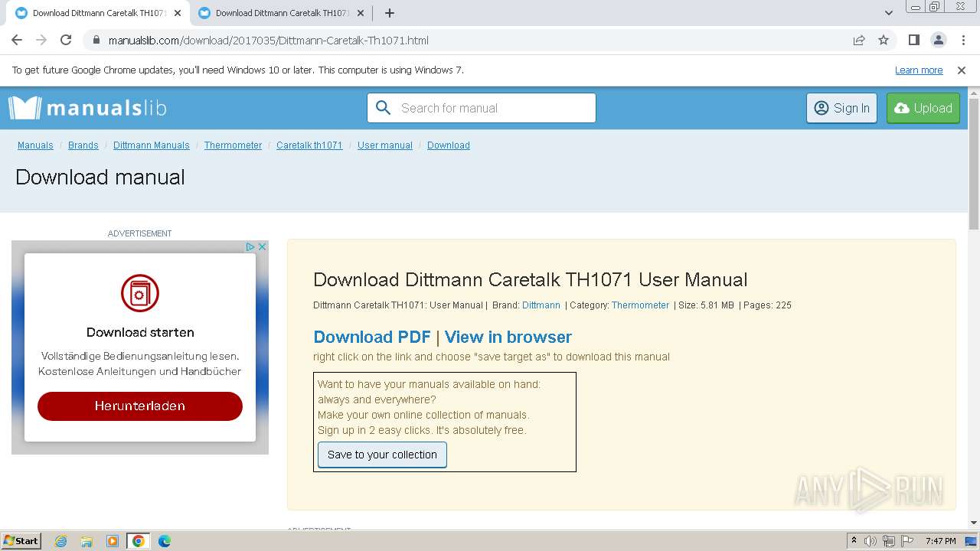The height and width of the screenshot is (551, 980).
Task: Open Brands breadcrumb link
Action: point(83,145)
